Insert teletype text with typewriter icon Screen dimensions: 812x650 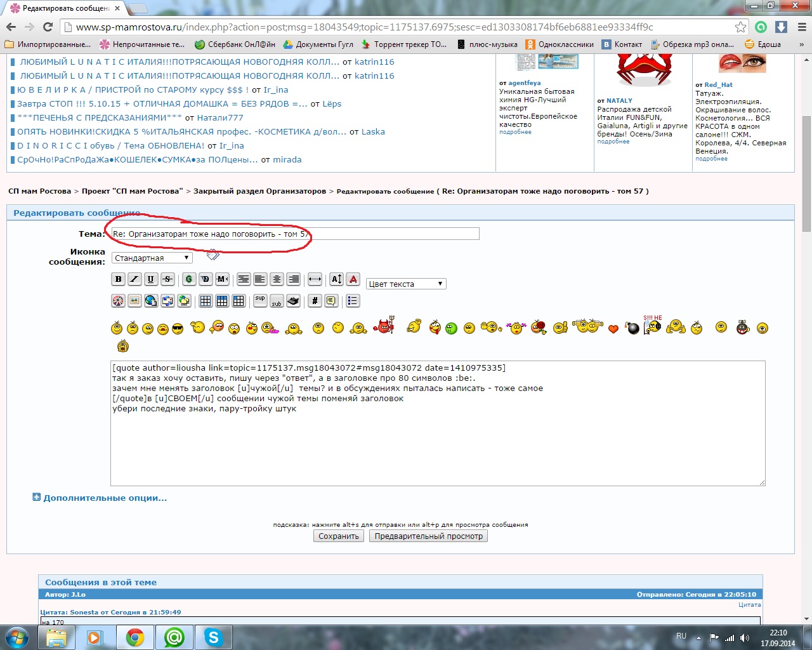pyautogui.click(x=293, y=301)
